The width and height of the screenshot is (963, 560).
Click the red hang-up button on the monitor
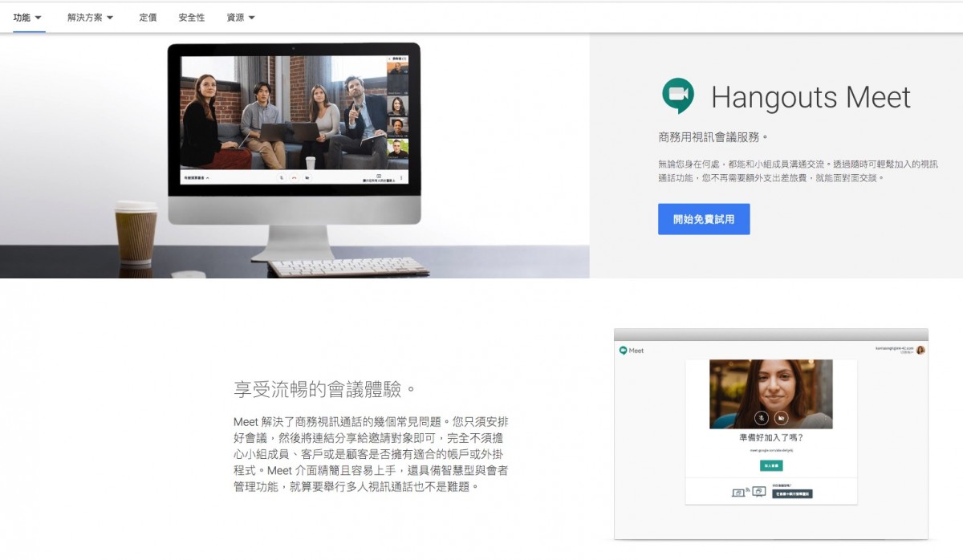[295, 177]
